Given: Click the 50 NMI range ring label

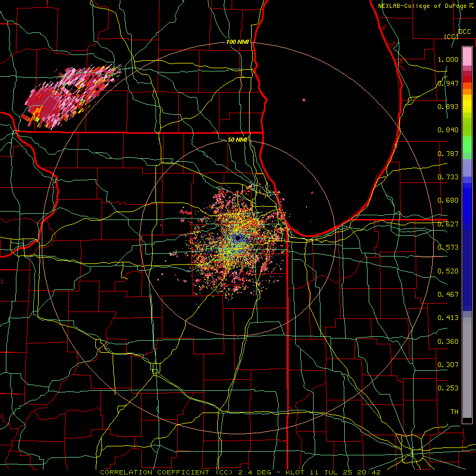Looking at the screenshot, I should click(x=237, y=140).
